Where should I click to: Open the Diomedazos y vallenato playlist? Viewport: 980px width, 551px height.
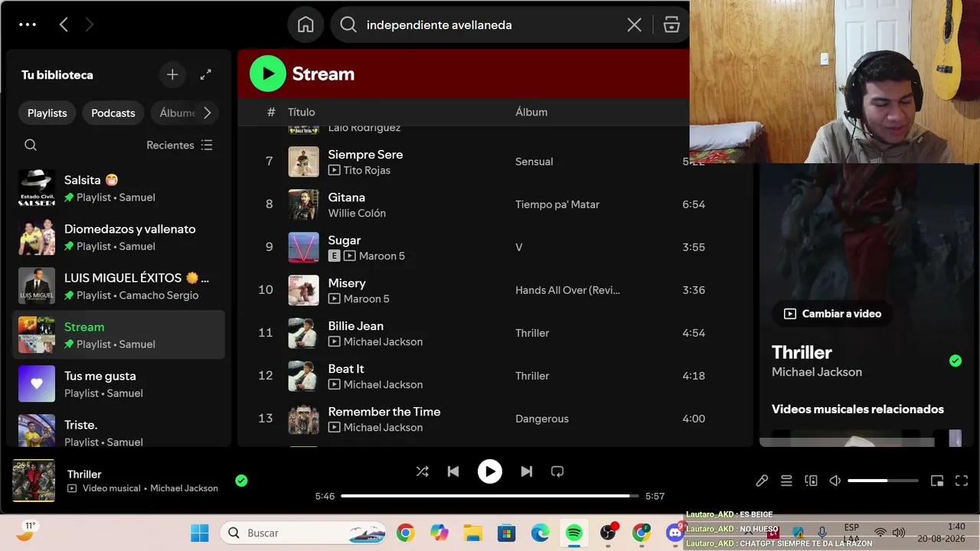pyautogui.click(x=119, y=237)
